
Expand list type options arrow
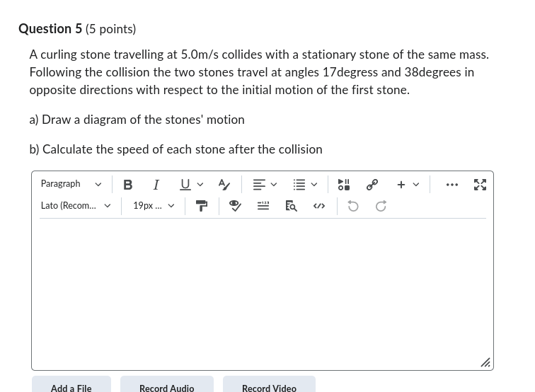pos(314,185)
